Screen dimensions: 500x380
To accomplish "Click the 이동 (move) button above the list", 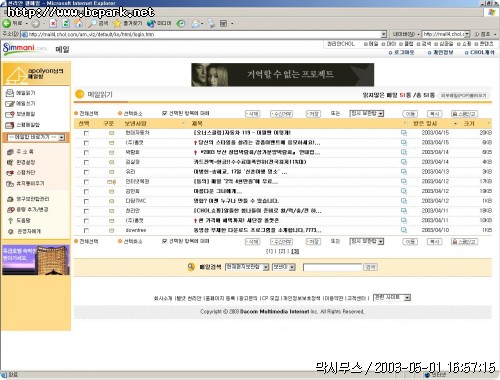I will pos(410,114).
